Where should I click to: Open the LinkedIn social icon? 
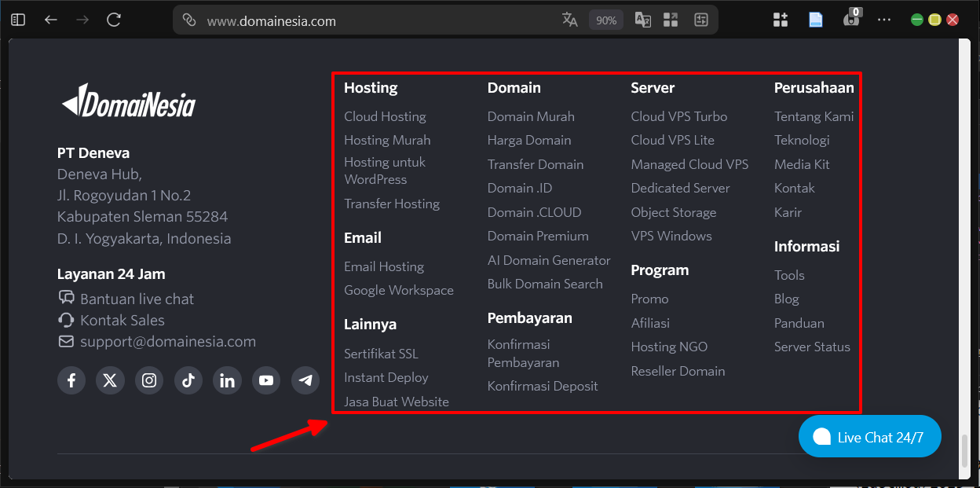[227, 380]
